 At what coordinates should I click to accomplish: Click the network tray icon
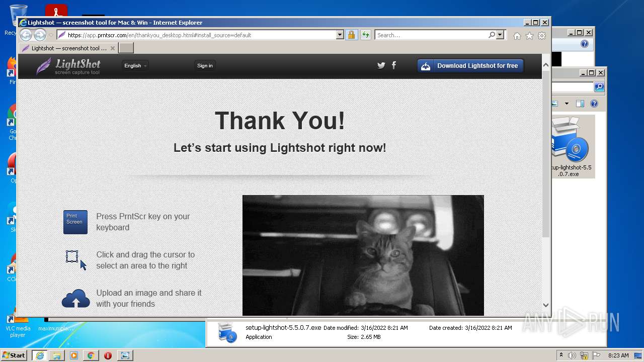584,355
